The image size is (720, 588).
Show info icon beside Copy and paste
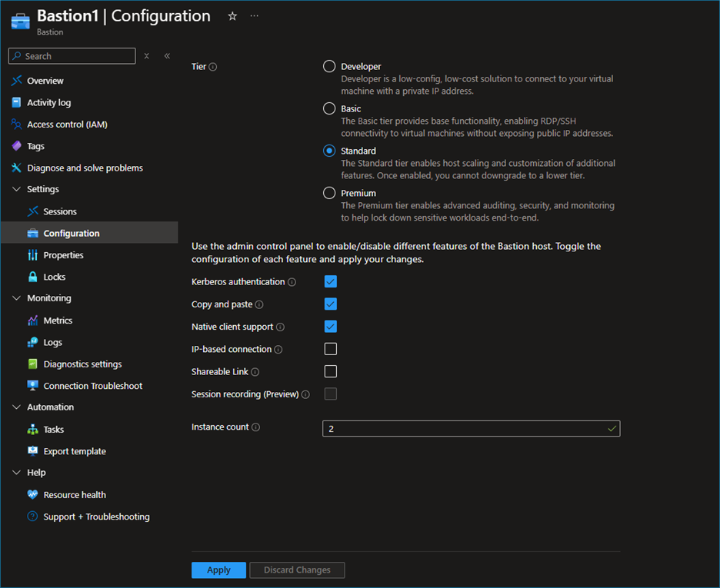pyautogui.click(x=259, y=304)
